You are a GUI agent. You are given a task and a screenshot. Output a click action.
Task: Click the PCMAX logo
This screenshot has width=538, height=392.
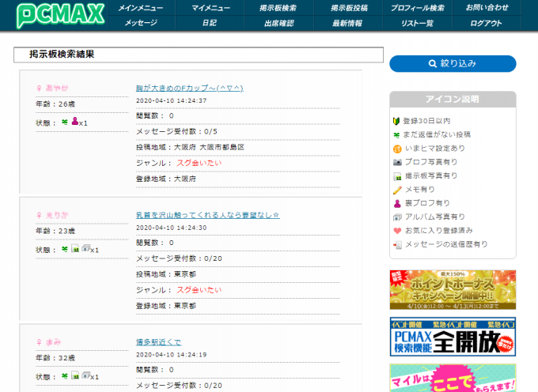click(x=52, y=16)
